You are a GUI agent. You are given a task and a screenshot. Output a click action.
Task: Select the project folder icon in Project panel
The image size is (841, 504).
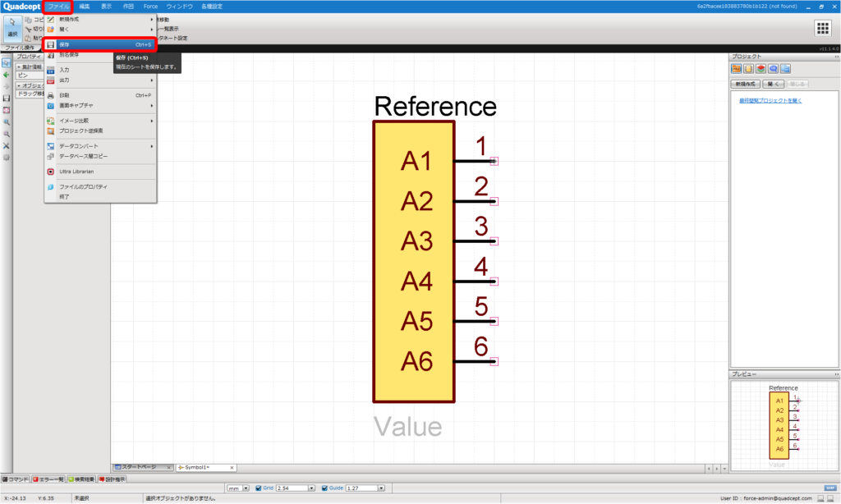(x=736, y=69)
